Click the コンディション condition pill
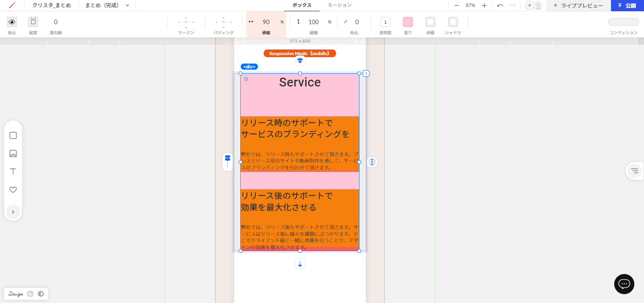 623,22
